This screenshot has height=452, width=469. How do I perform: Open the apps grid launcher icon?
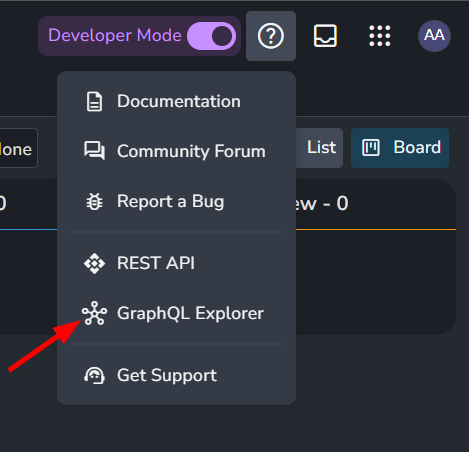[380, 36]
